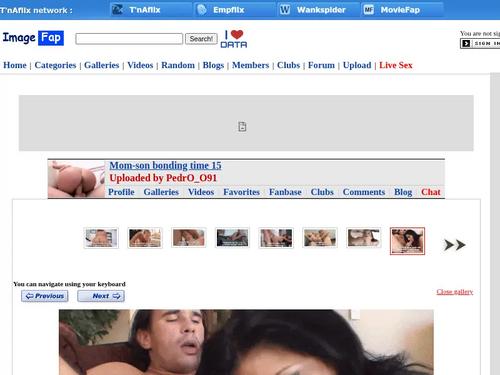
Task: Click the Previous navigation button
Action: click(45, 296)
